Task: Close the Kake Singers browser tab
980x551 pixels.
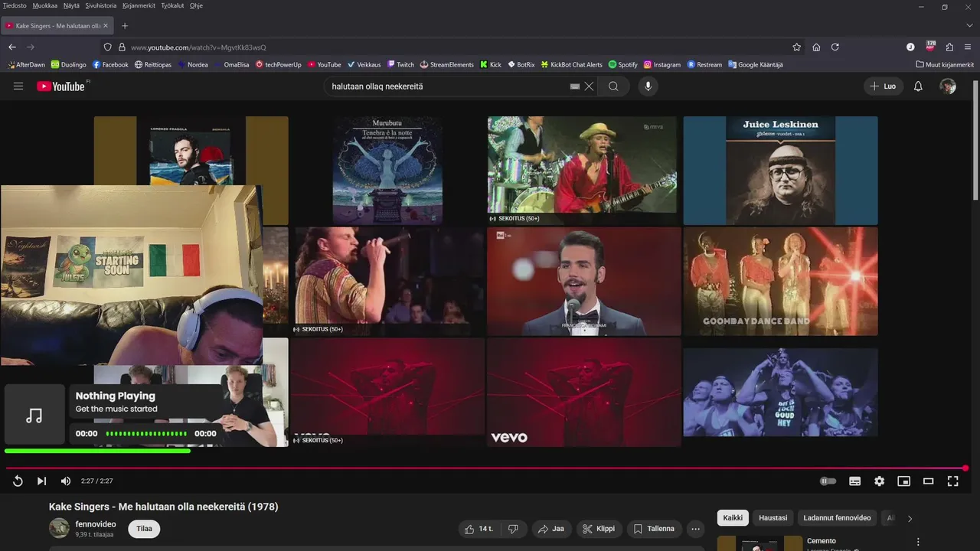Action: pos(106,25)
